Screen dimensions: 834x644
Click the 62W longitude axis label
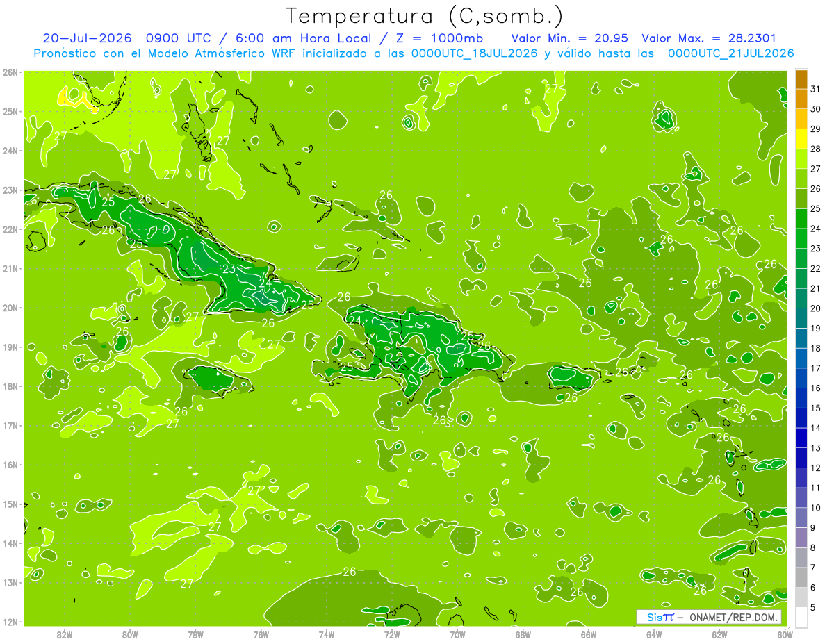point(719,634)
